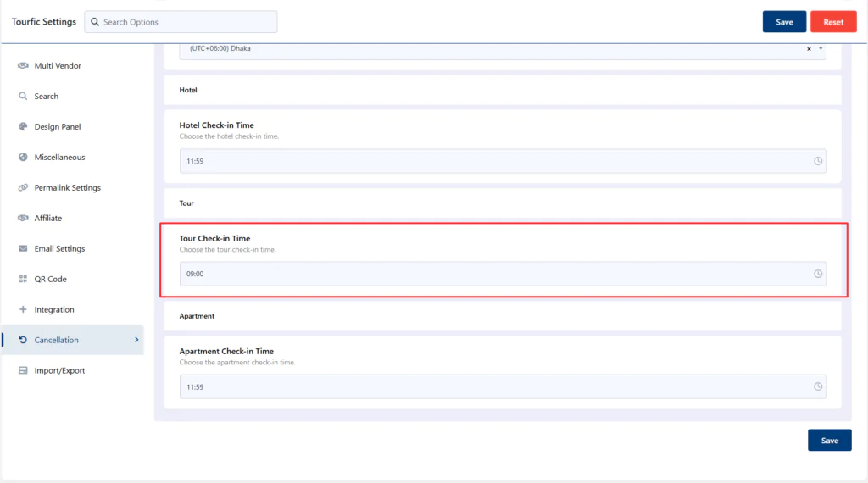The height and width of the screenshot is (483, 868).
Task: Click the Hotel Check-in Time 11:59 field
Action: (x=503, y=161)
